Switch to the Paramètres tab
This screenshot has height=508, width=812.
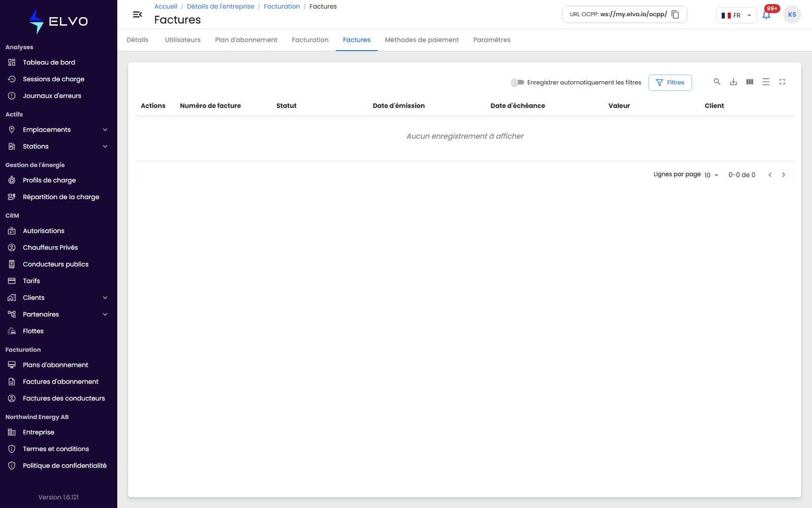point(492,40)
